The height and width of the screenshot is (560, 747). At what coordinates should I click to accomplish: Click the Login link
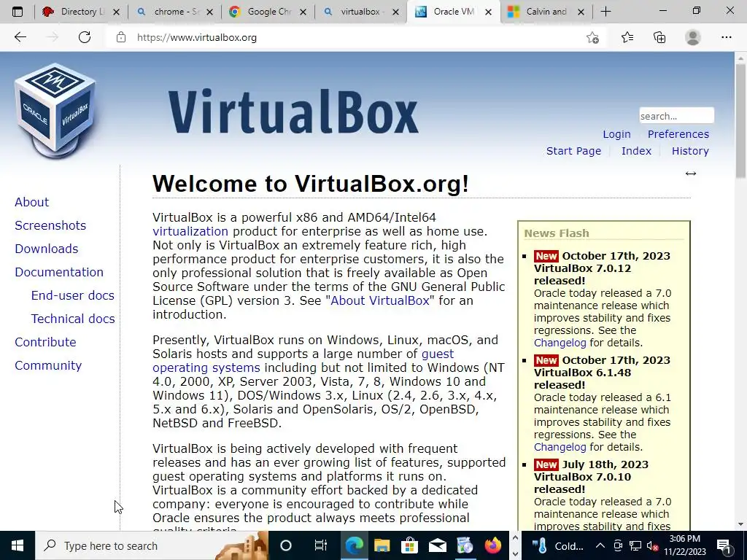[616, 134]
